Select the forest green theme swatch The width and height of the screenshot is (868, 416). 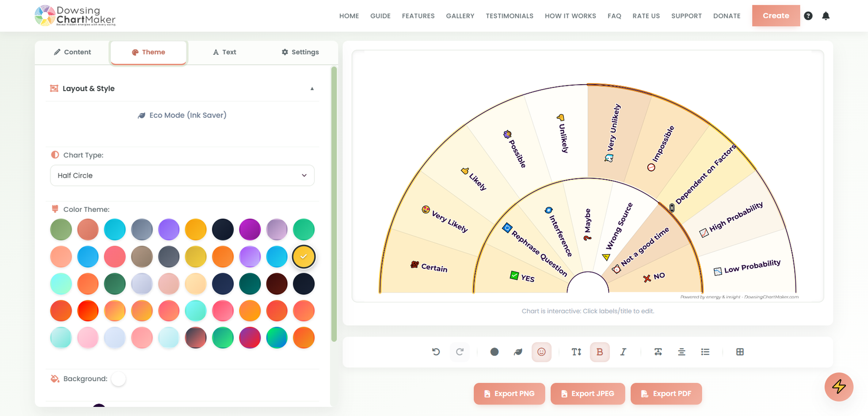click(114, 283)
